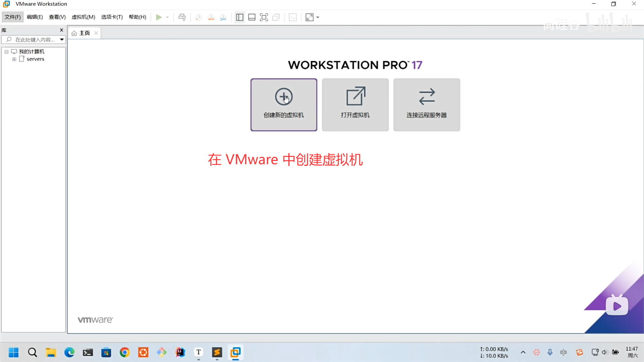Close the library panel

pos(61,30)
